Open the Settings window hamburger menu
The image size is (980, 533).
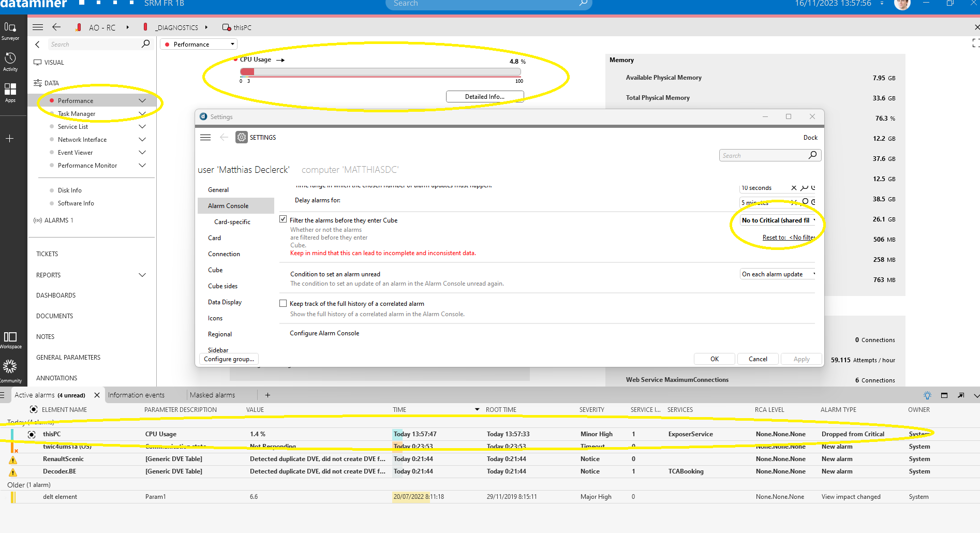coord(205,138)
